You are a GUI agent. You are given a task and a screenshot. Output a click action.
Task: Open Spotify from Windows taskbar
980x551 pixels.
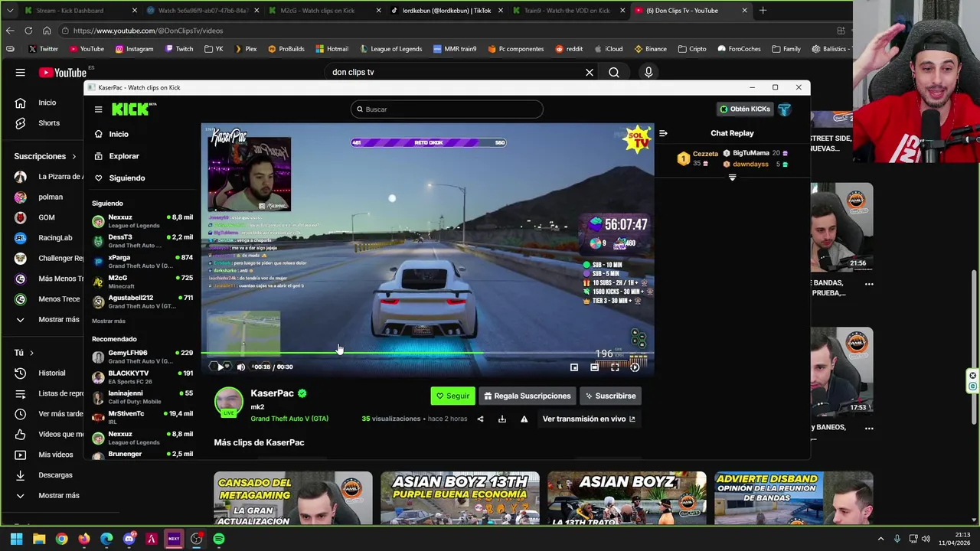[219, 539]
